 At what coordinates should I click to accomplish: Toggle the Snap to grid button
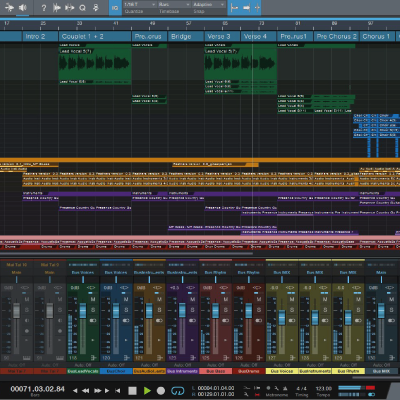coord(234,8)
